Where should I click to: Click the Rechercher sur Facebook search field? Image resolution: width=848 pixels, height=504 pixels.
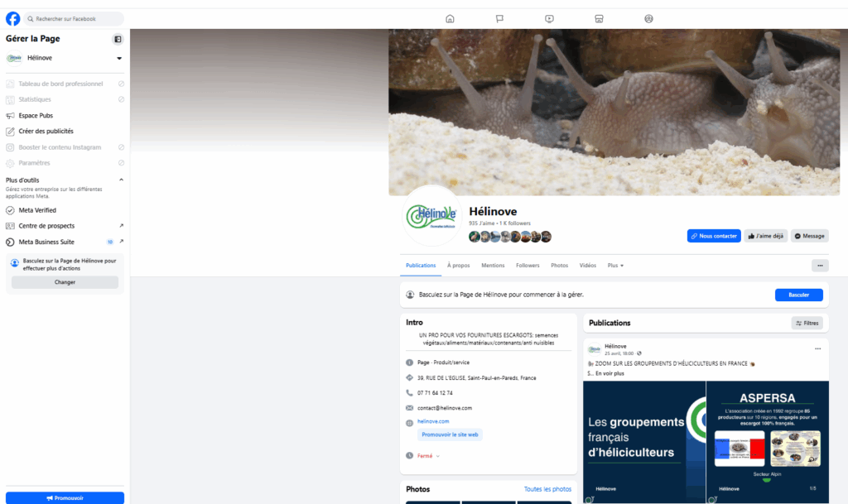pos(74,19)
